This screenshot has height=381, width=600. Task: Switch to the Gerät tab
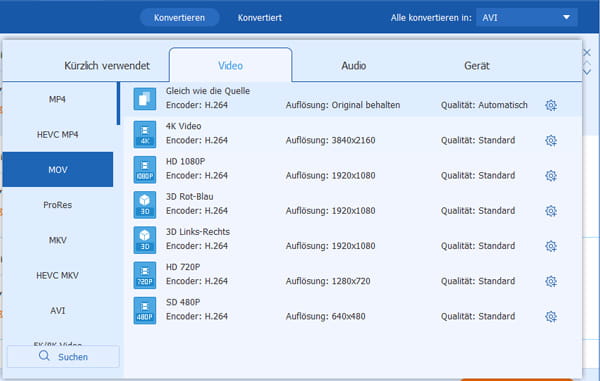[x=477, y=66]
